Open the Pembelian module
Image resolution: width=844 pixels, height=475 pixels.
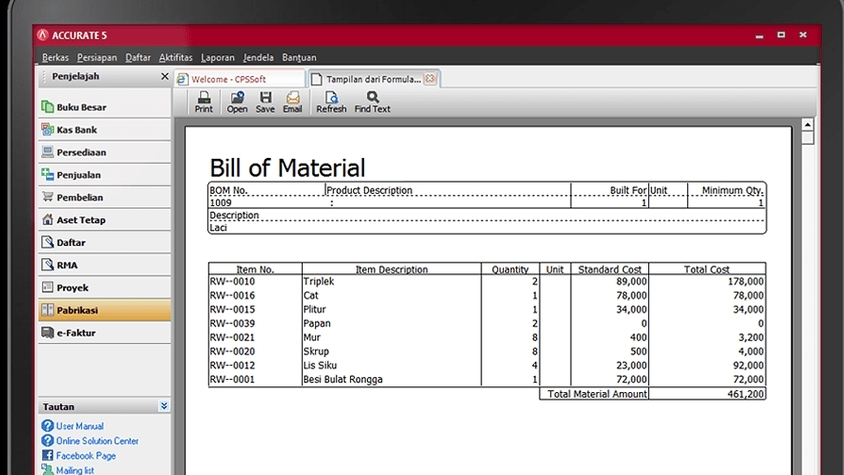(x=104, y=198)
